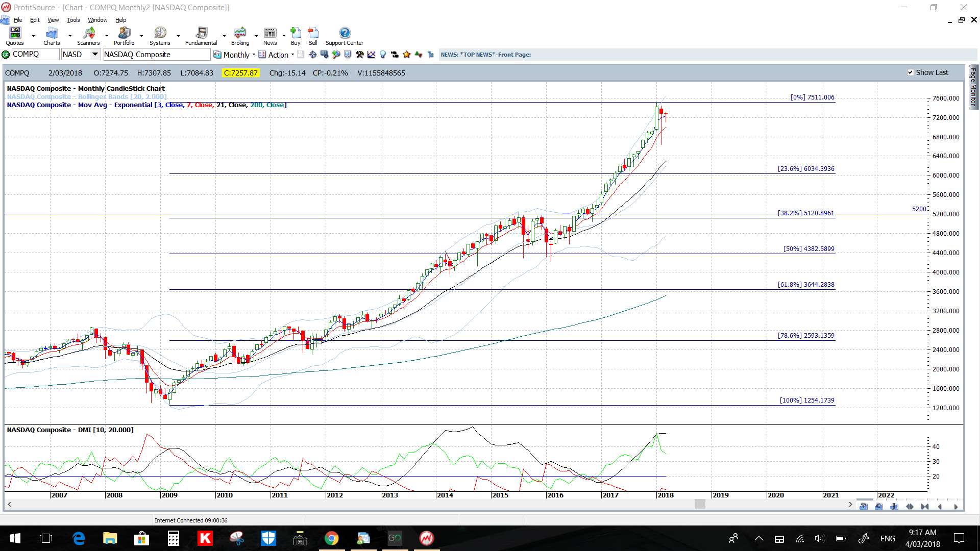Click the crosshair target icon in chart toolbar

312,55
